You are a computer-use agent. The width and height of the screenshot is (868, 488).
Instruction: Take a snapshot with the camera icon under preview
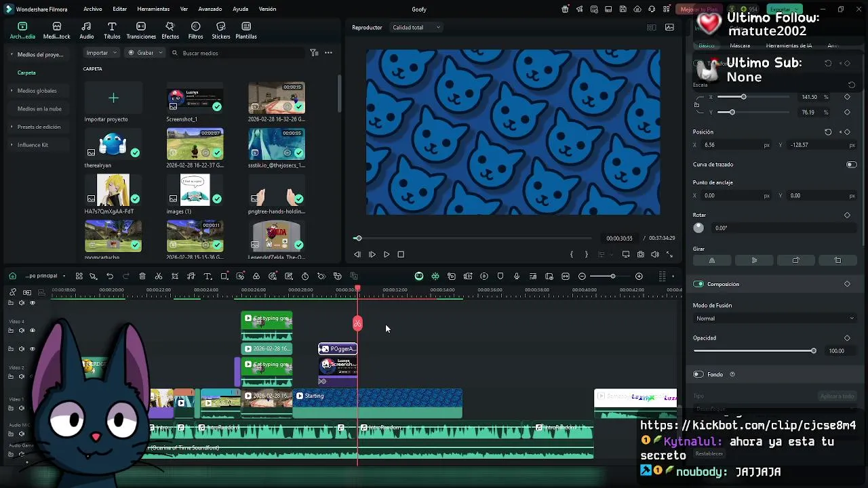(x=640, y=255)
